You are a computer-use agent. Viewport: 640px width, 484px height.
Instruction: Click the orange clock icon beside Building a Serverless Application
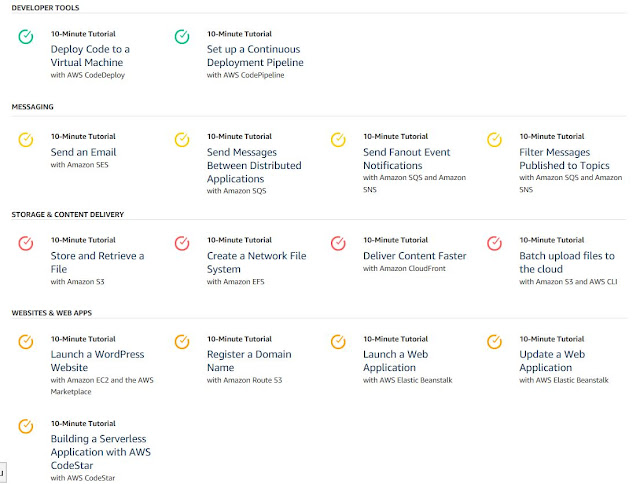[26, 426]
